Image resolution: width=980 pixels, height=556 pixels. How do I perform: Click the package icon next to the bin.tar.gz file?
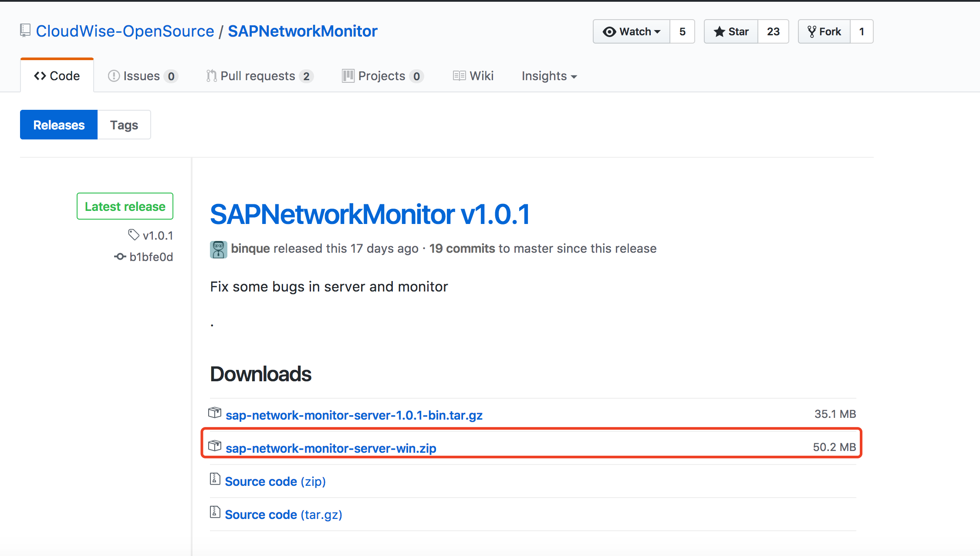click(x=215, y=413)
